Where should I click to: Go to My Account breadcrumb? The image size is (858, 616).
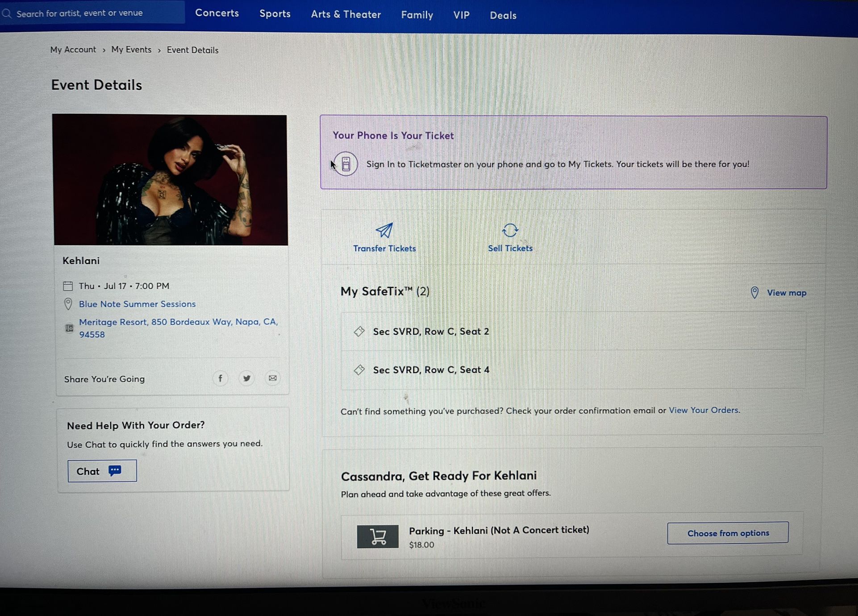click(73, 50)
